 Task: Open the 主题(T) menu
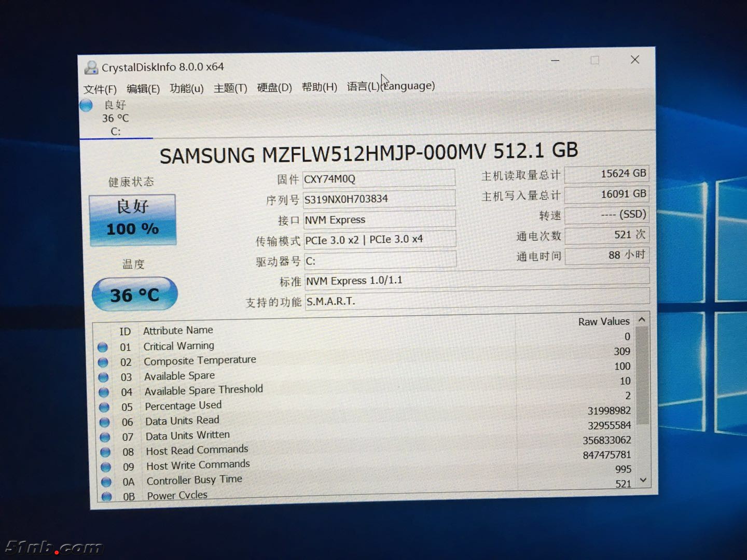pyautogui.click(x=230, y=88)
